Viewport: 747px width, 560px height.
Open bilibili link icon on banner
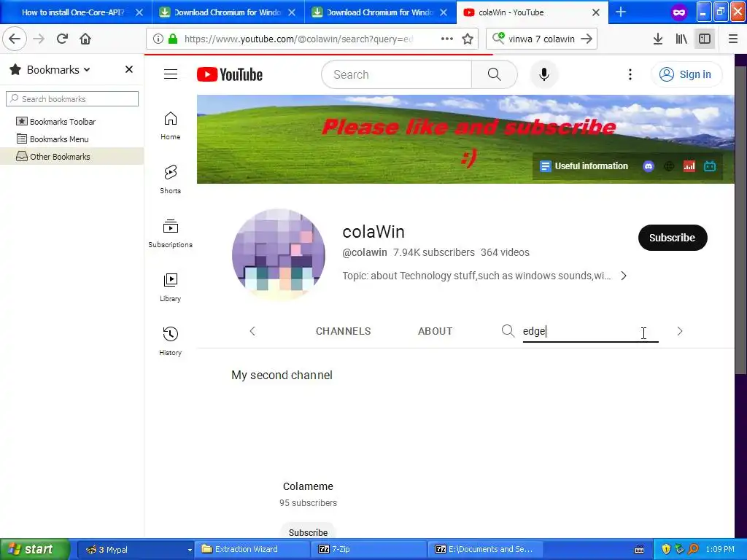click(x=710, y=166)
